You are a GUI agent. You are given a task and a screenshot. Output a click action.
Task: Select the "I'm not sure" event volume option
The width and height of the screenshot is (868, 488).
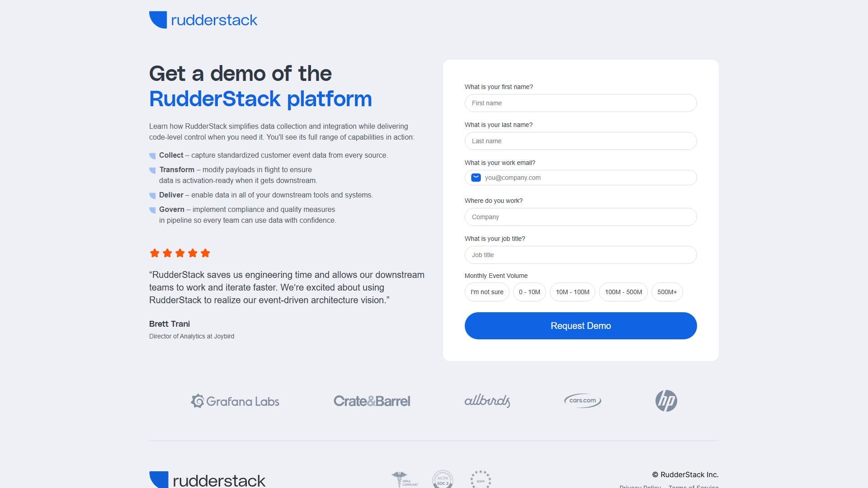487,292
